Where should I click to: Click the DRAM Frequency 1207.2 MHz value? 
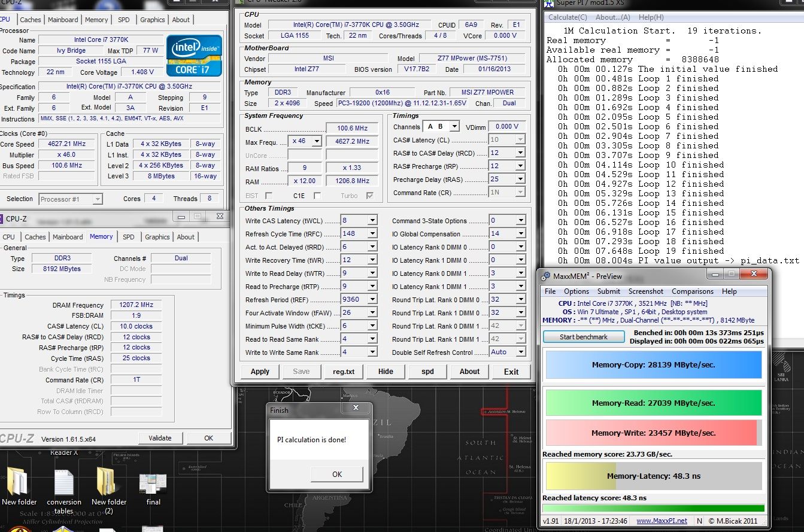click(136, 305)
